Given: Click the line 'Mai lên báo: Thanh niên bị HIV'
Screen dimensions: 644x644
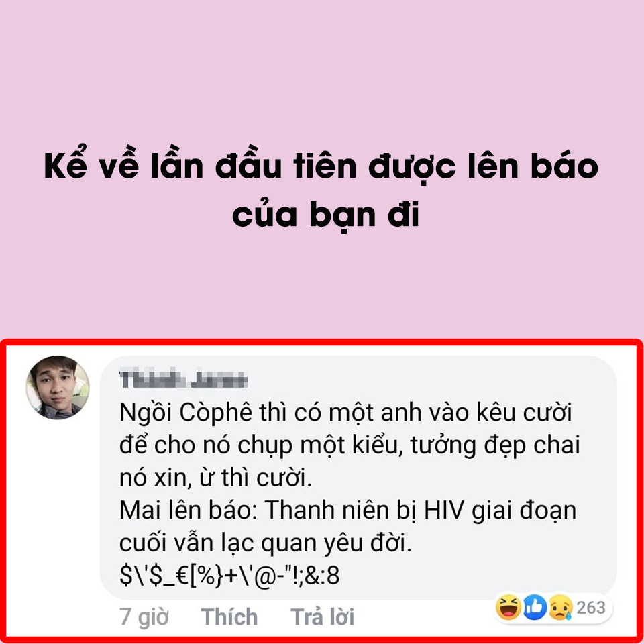Looking at the screenshot, I should click(x=348, y=511).
